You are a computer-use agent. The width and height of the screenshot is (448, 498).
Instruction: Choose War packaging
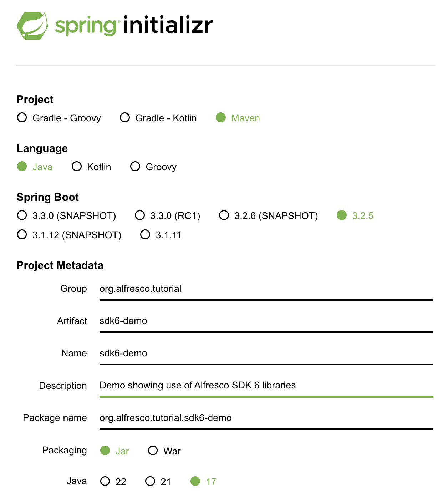pos(153,450)
